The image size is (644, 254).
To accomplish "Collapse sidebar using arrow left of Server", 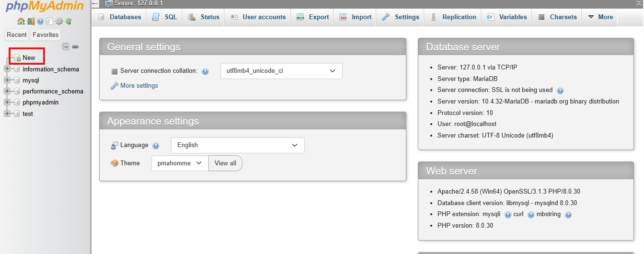I will 95,3.
